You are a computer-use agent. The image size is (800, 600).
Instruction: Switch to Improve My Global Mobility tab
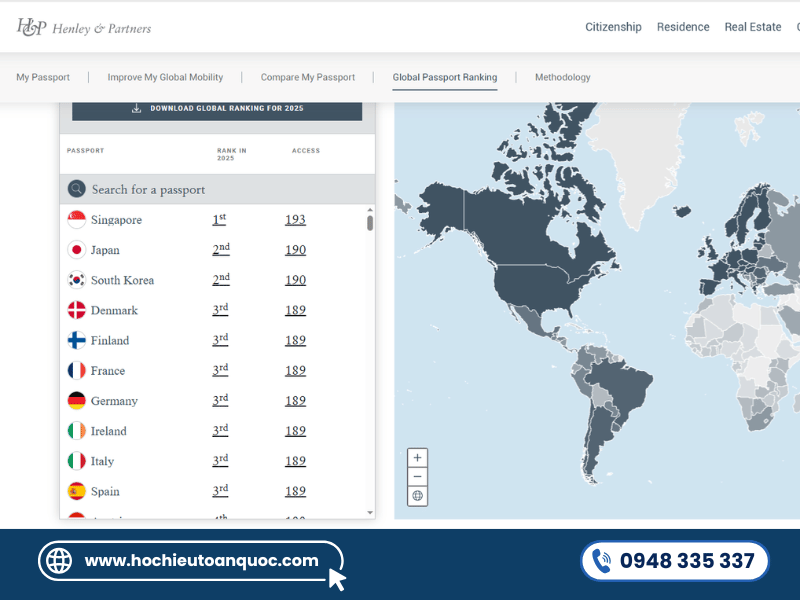pyautogui.click(x=165, y=77)
